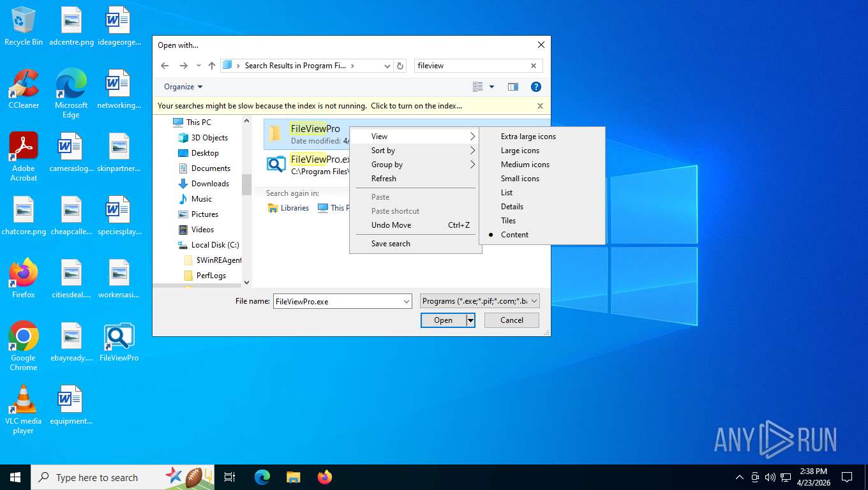Open the volume control in tray

tap(770, 477)
